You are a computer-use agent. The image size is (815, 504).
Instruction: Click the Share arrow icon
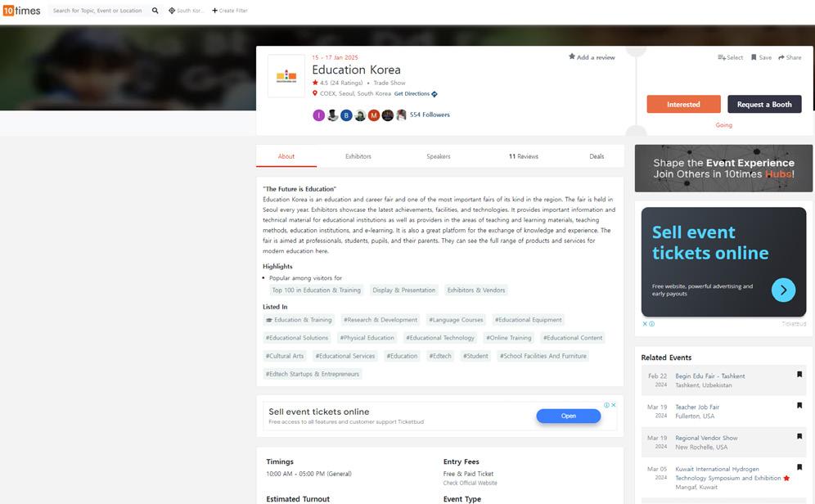pyautogui.click(x=781, y=57)
